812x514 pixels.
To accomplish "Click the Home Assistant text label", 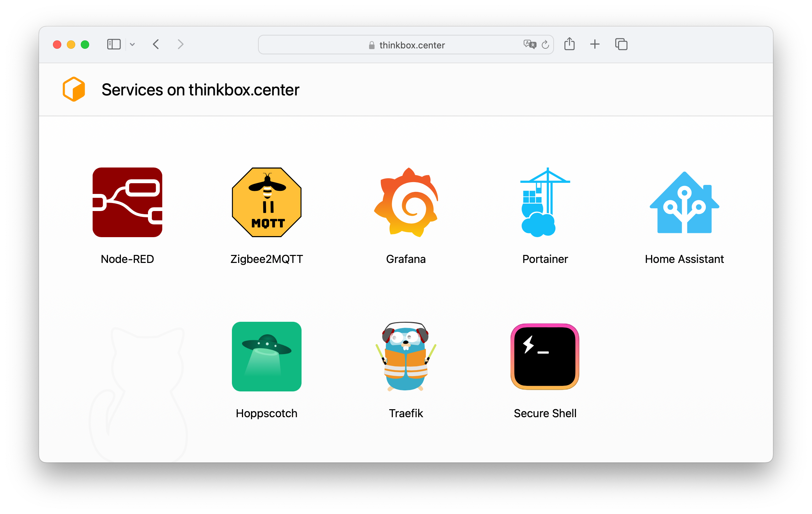I will tap(684, 259).
